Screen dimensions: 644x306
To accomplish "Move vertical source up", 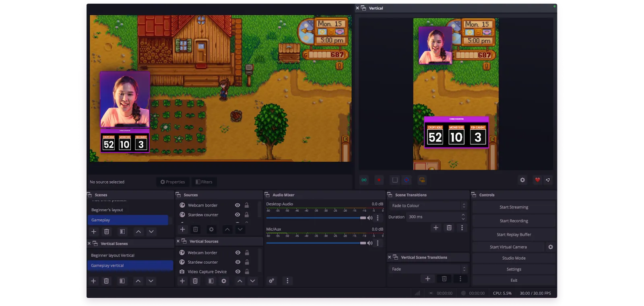I will 240,281.
